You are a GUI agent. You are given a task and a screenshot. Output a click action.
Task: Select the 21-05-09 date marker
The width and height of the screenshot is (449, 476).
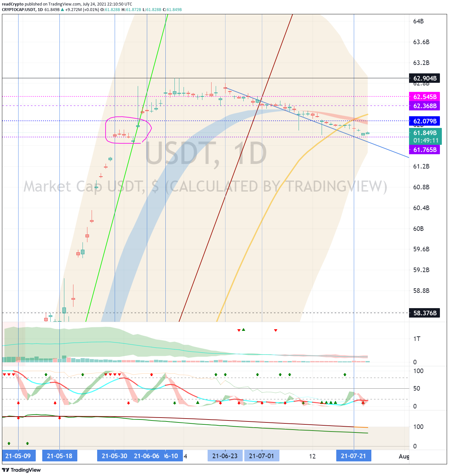tap(18, 456)
